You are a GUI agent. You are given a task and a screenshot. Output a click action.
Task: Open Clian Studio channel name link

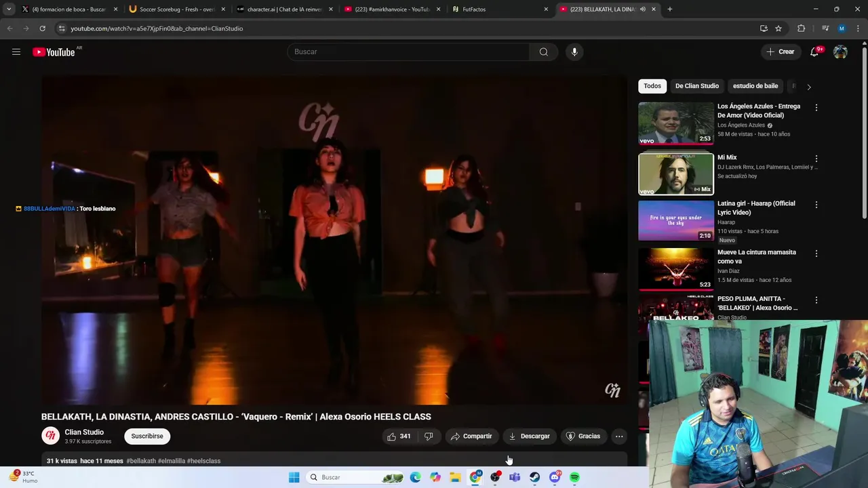click(84, 432)
